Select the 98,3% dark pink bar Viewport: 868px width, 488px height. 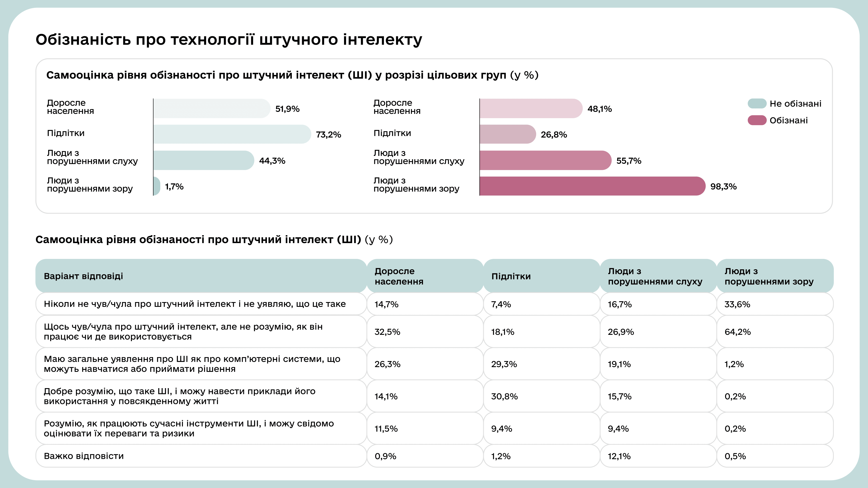592,186
